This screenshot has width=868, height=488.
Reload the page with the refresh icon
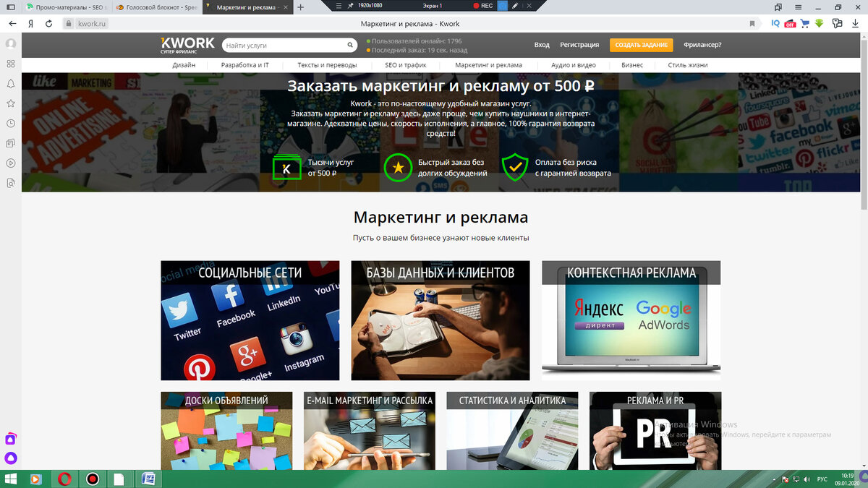click(x=49, y=23)
